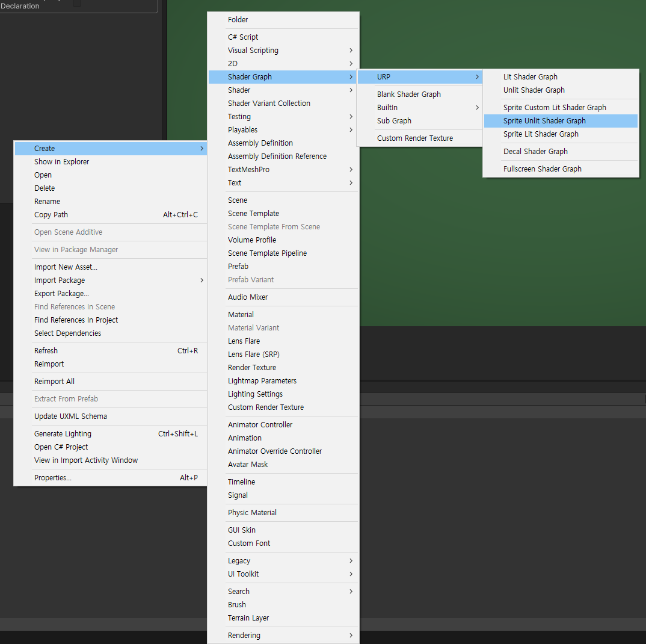Click Reimport All
Viewport: 646px width, 644px height.
111,382
